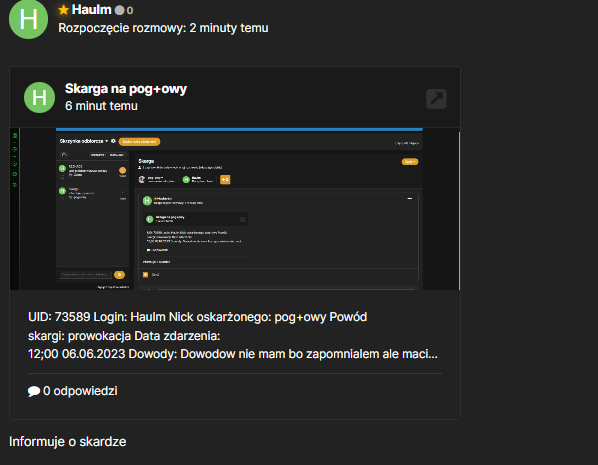Click the Rozpoczęcie rozmowy: 2 minuty temu text
This screenshot has height=465, width=598.
(x=163, y=28)
